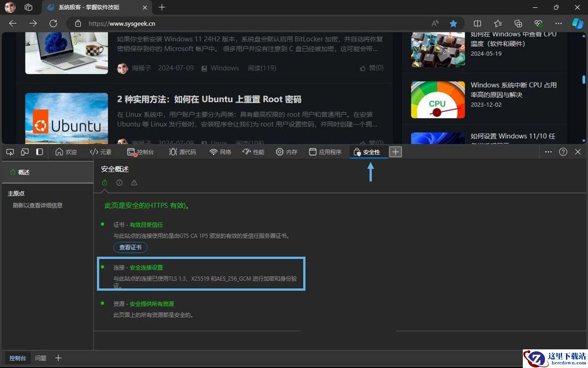Like the BitLocker article 赞(0)

(x=371, y=68)
